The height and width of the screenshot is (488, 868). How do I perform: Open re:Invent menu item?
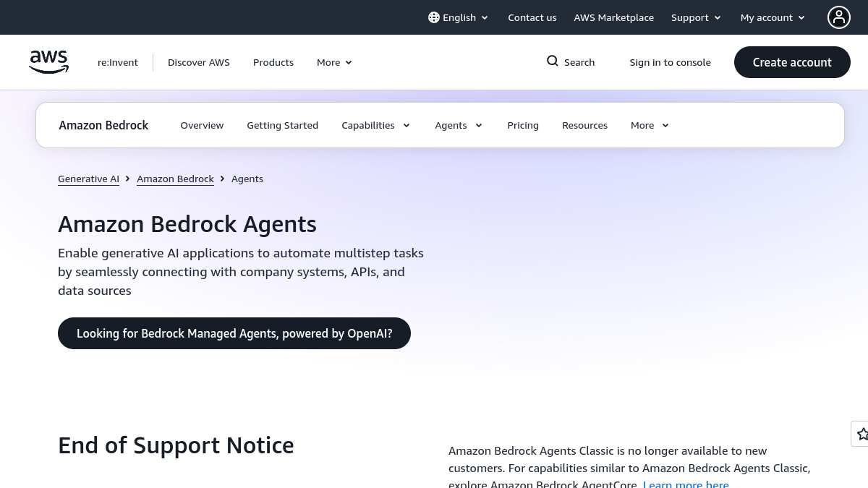(x=118, y=62)
